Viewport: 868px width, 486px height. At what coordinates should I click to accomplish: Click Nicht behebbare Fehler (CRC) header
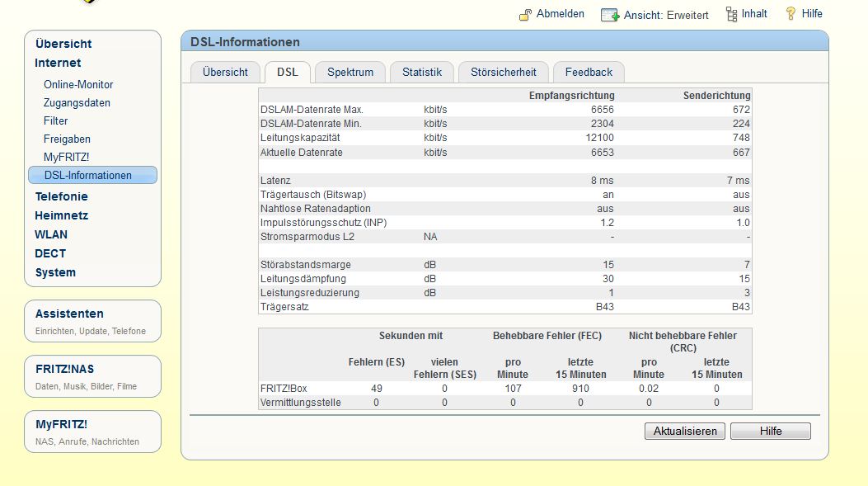point(683,342)
